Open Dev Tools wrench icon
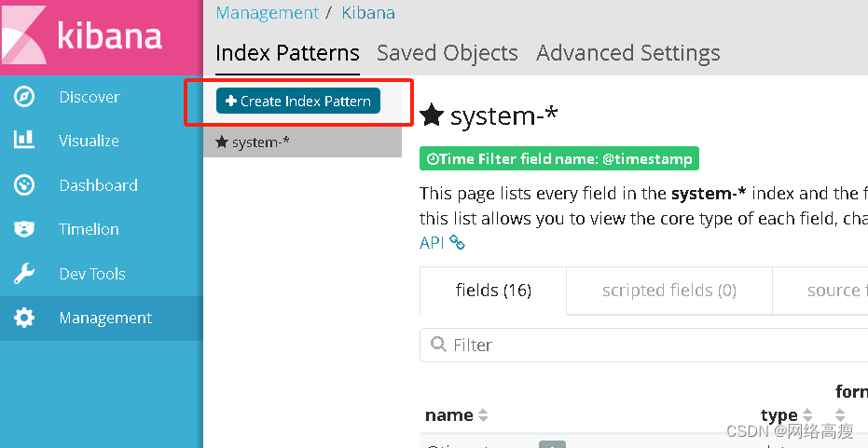The height and width of the screenshot is (448, 868). coord(24,273)
